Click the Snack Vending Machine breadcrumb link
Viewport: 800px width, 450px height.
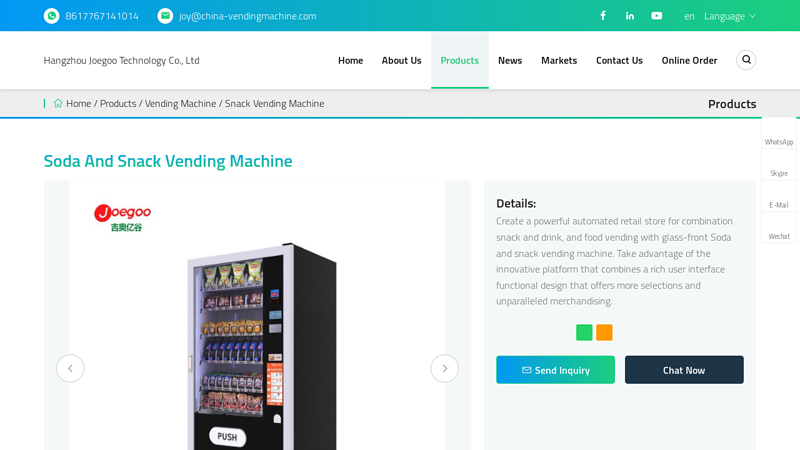274,104
